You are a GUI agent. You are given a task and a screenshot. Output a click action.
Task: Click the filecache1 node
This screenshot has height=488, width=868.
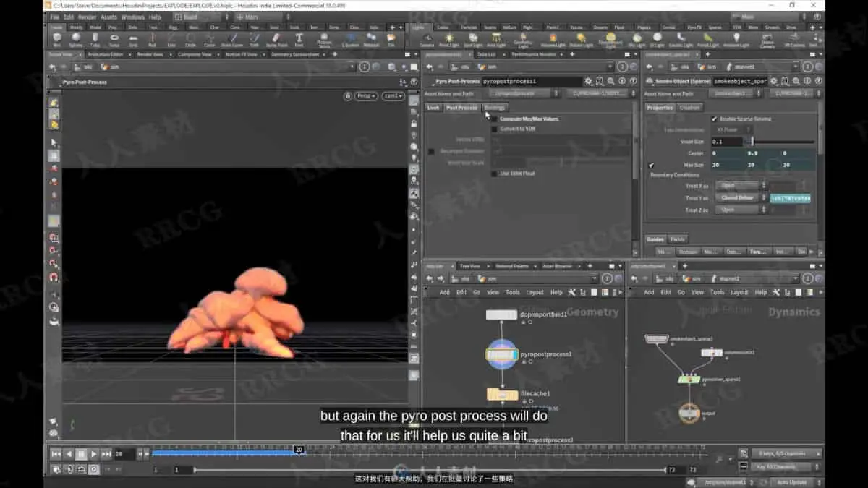click(502, 394)
